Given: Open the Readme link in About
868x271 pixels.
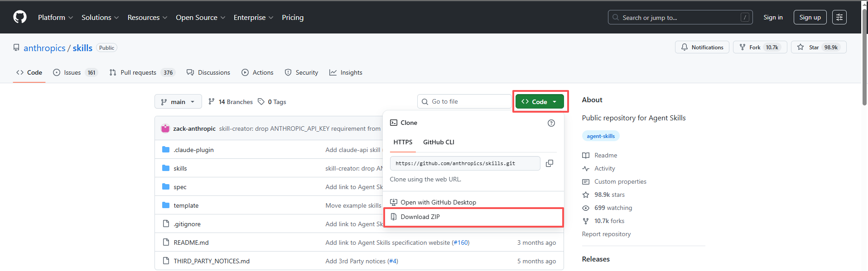Looking at the screenshot, I should point(605,155).
